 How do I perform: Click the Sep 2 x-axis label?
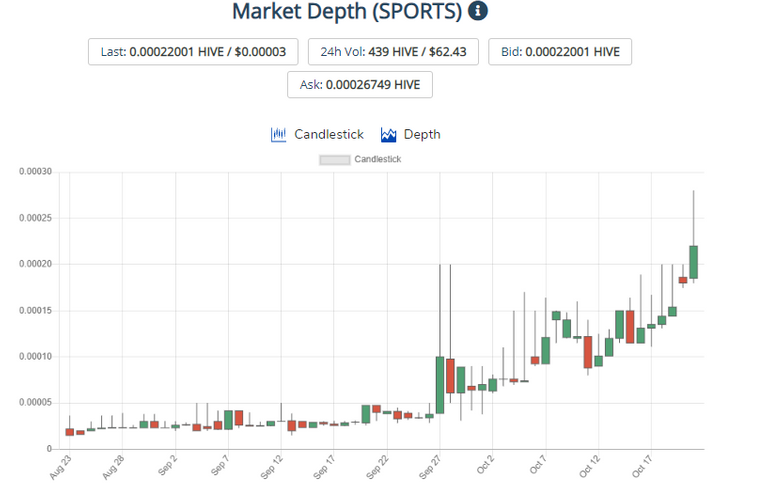click(x=168, y=466)
